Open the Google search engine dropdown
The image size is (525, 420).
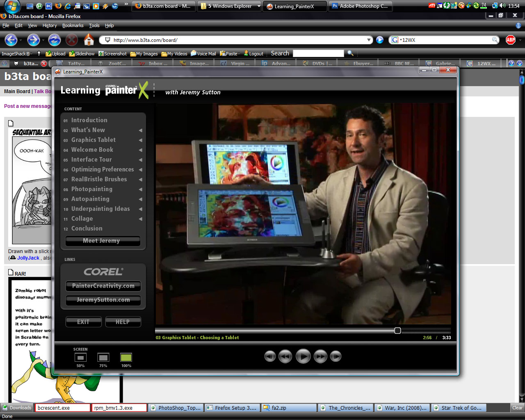(396, 40)
